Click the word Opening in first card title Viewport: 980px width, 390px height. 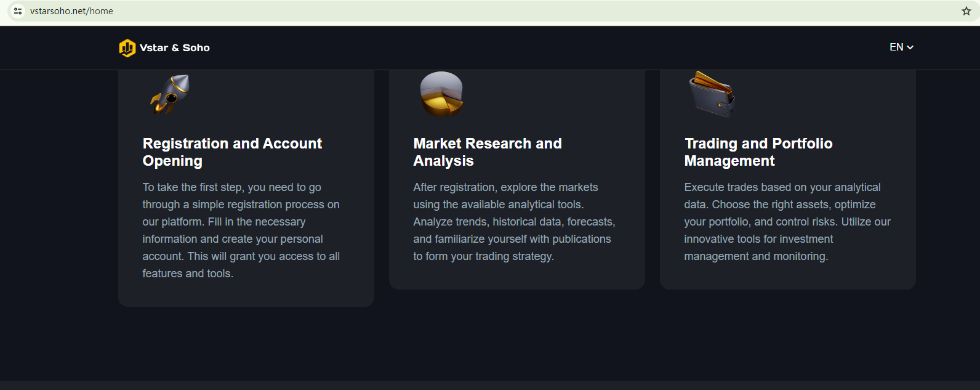coord(172,161)
